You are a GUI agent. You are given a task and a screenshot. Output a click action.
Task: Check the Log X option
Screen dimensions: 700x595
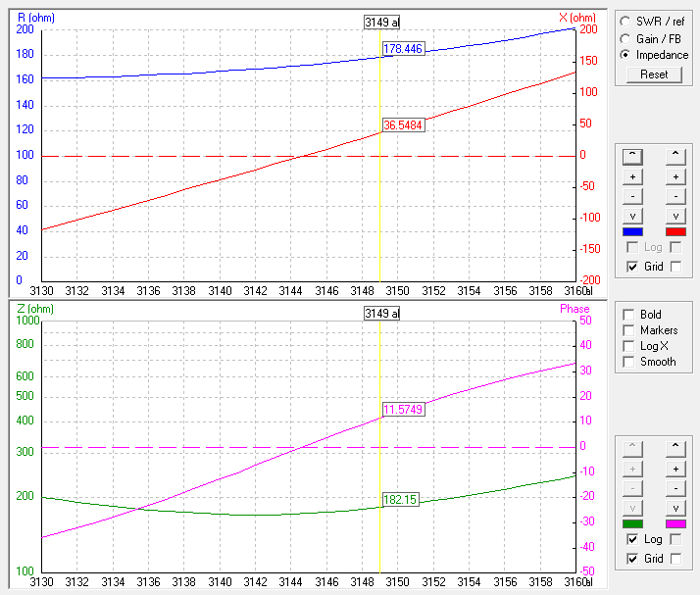coord(628,346)
